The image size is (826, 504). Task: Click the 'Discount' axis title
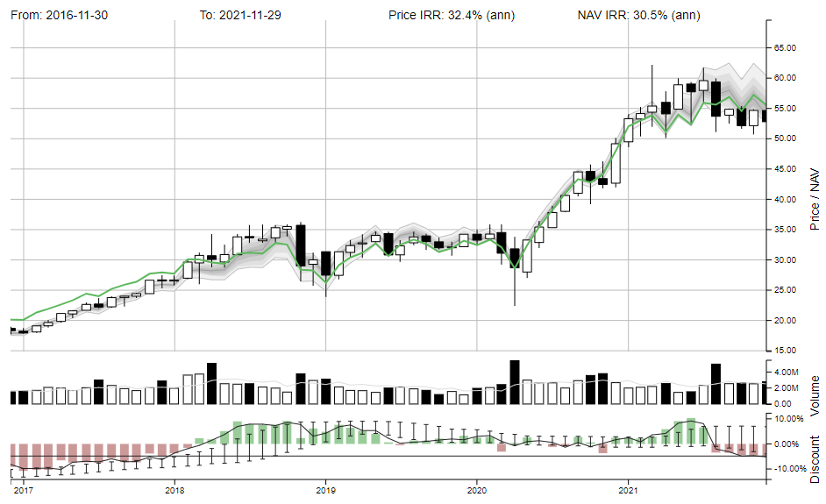[815, 459]
